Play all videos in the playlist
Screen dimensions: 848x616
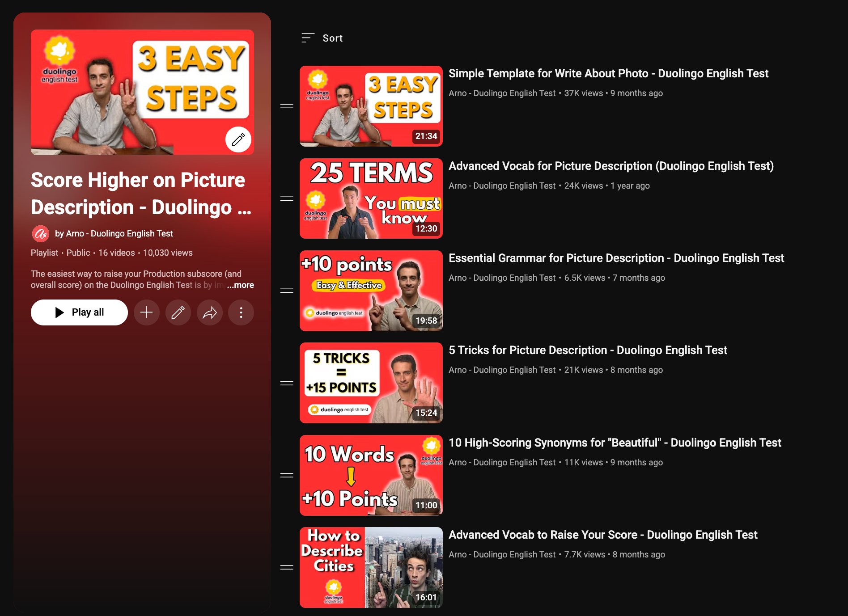79,312
